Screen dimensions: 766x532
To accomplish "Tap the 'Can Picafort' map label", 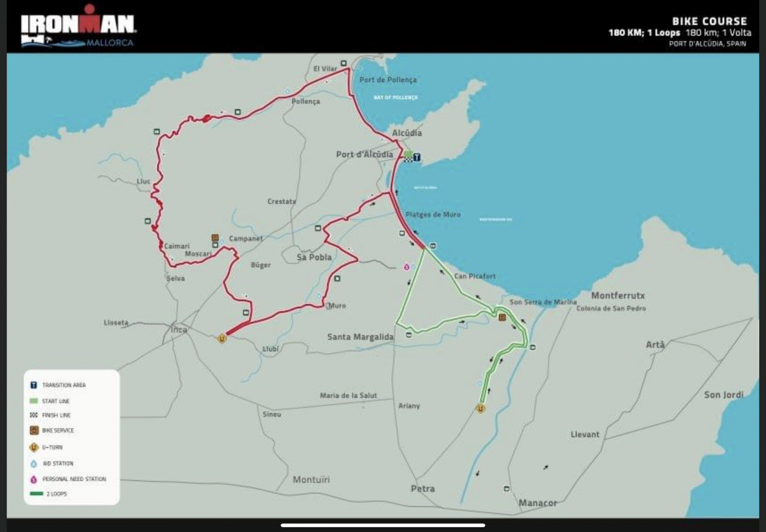I will coord(475,276).
